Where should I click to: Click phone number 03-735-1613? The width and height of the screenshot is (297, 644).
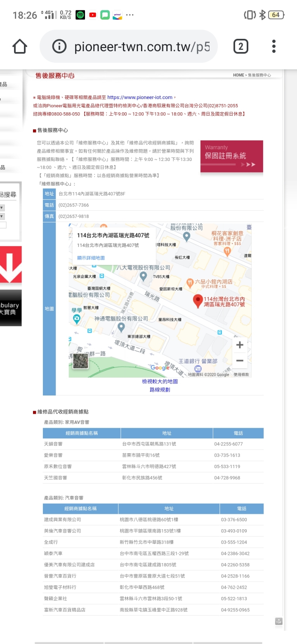point(227,455)
